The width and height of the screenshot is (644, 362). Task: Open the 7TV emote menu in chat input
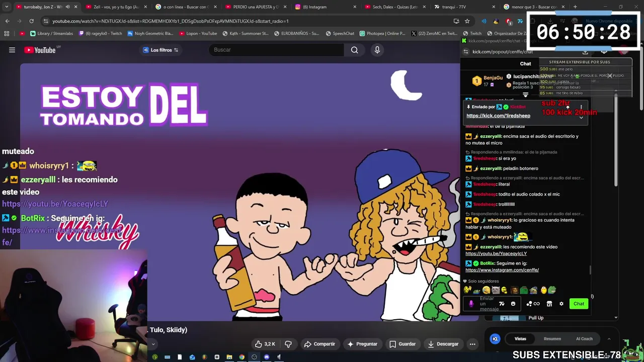502,304
